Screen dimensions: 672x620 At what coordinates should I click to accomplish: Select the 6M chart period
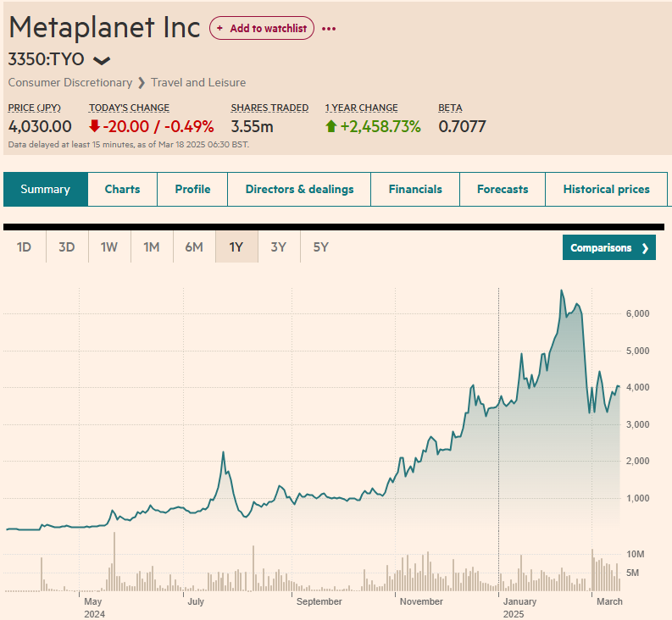[x=194, y=247]
